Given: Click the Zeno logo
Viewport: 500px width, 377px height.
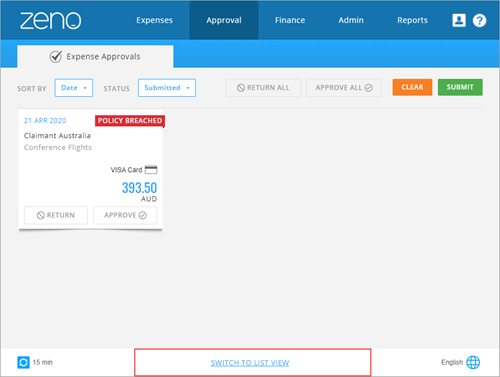Looking at the screenshot, I should point(51,20).
